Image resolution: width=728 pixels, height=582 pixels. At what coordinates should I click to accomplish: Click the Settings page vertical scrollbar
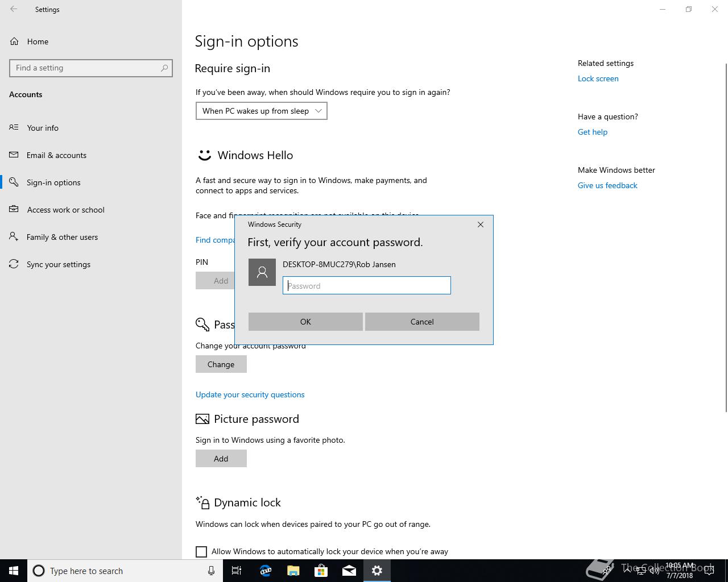pos(726,238)
